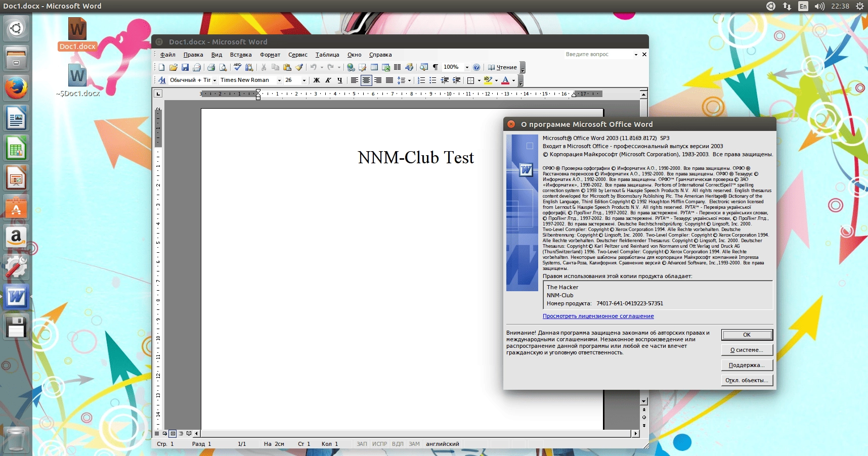
Task: Toggle the show paragraph marks ¶ button
Action: (436, 67)
